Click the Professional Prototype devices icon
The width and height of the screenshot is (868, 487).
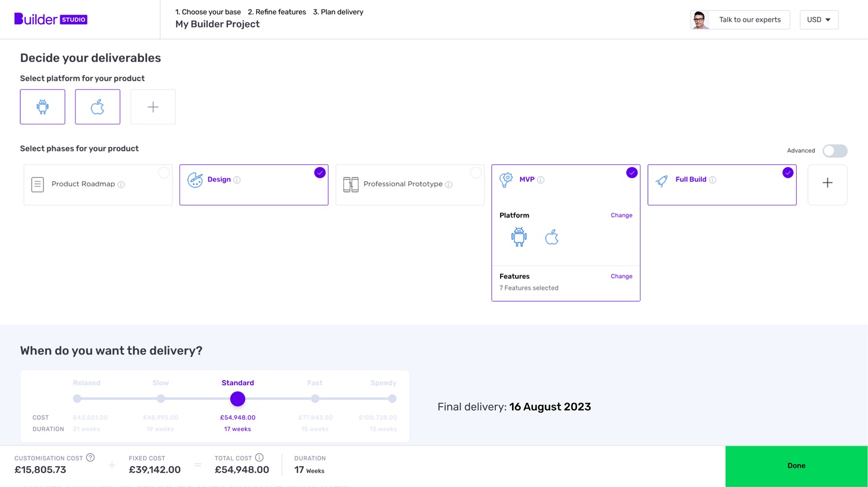pyautogui.click(x=351, y=185)
